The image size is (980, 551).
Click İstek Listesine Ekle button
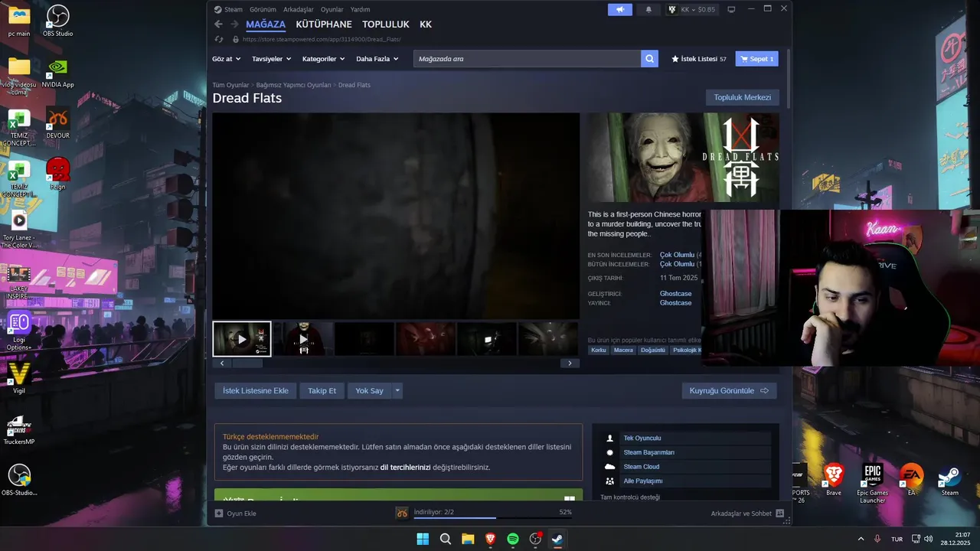(256, 390)
